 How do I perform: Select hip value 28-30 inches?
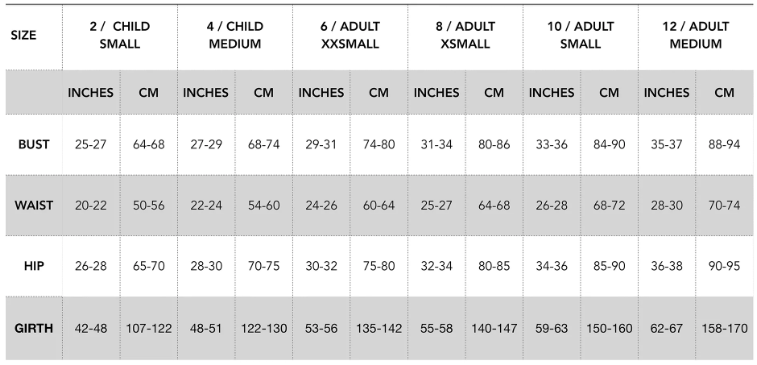(x=206, y=266)
